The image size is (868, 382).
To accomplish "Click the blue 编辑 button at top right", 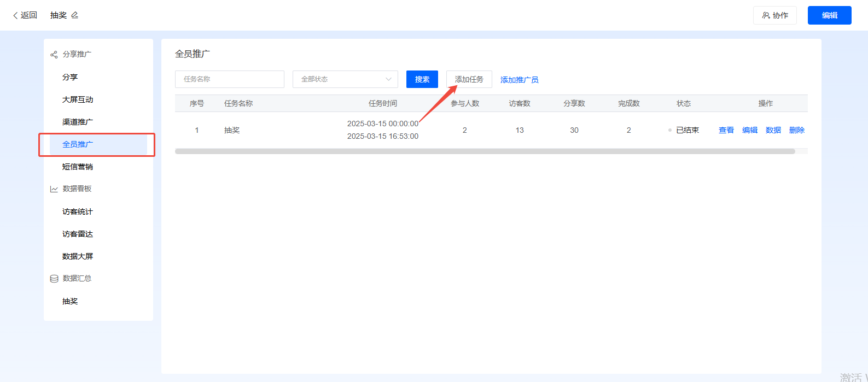I will [x=830, y=15].
